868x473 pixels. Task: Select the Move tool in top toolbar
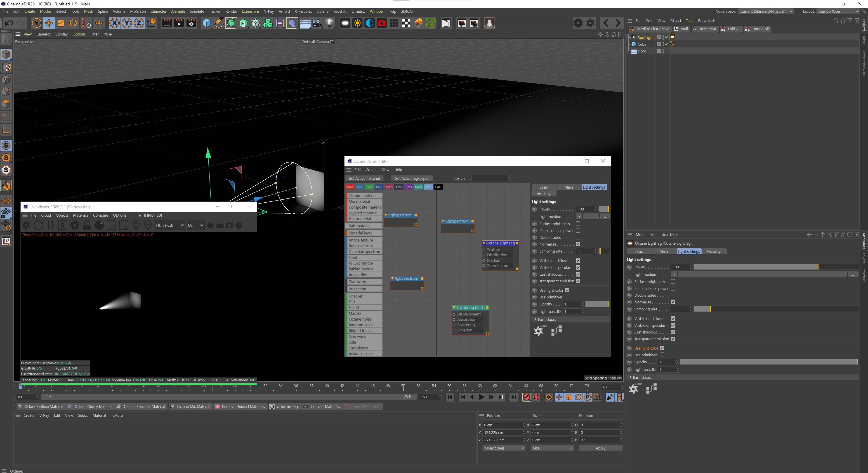49,23
